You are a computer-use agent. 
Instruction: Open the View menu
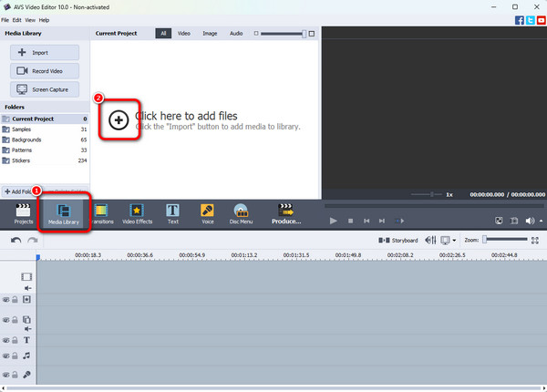pyautogui.click(x=30, y=20)
